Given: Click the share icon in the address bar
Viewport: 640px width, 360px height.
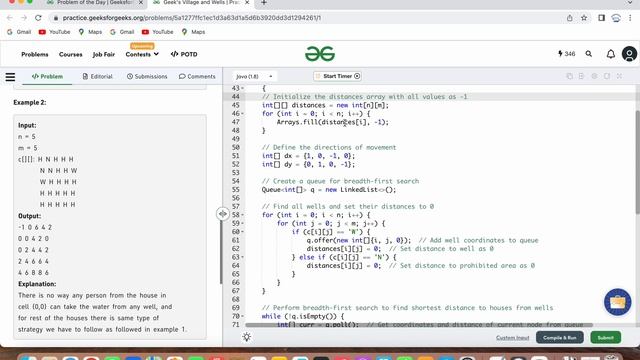Looking at the screenshot, I should tap(569, 18).
